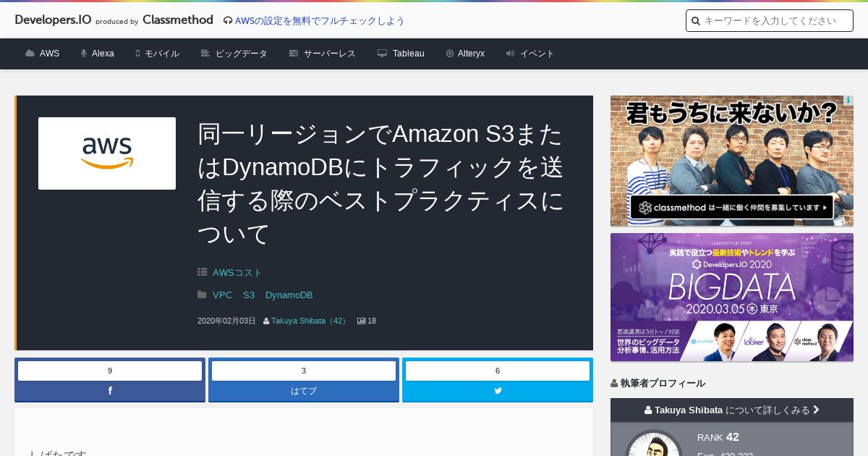Click the microphone icon next to Alexa
The image size is (868, 456).
[84, 54]
